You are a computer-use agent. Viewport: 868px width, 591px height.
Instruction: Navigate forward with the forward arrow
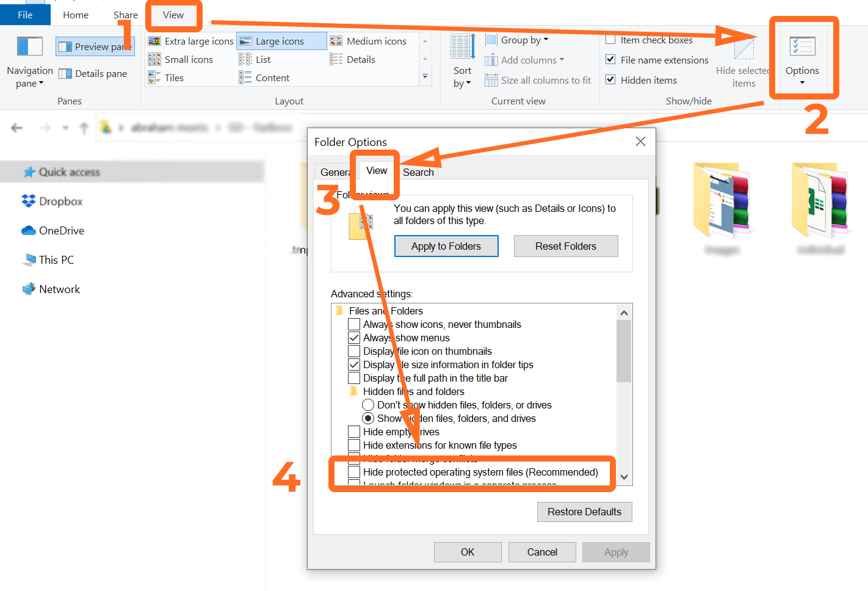[45, 128]
